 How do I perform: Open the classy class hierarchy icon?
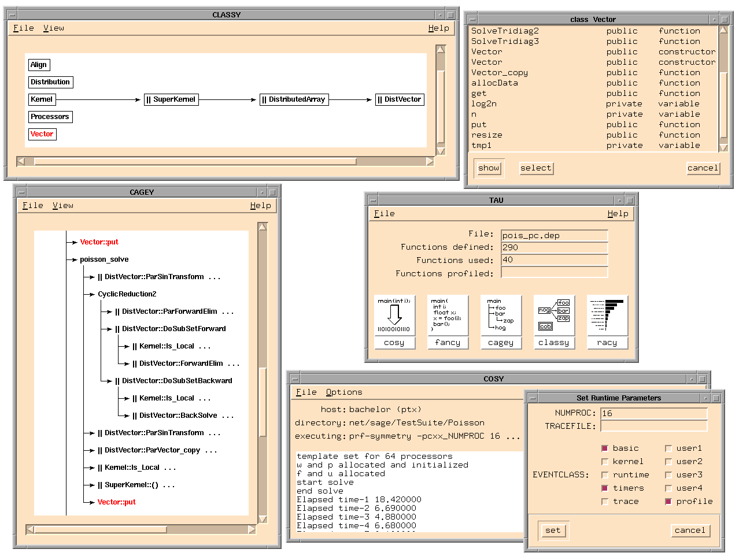coord(554,322)
